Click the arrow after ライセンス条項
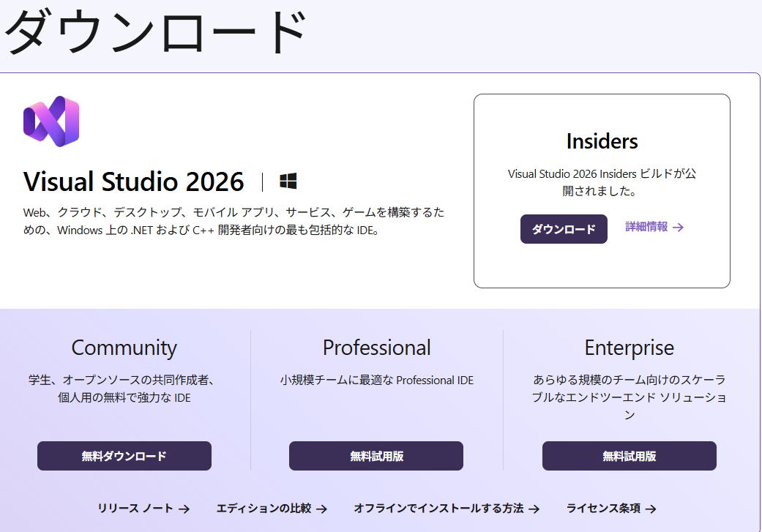The height and width of the screenshot is (532, 762). pos(651,509)
